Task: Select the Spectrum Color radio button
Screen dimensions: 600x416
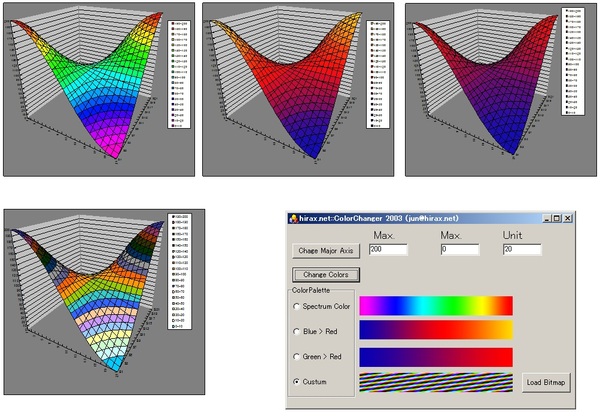Action: click(x=297, y=306)
